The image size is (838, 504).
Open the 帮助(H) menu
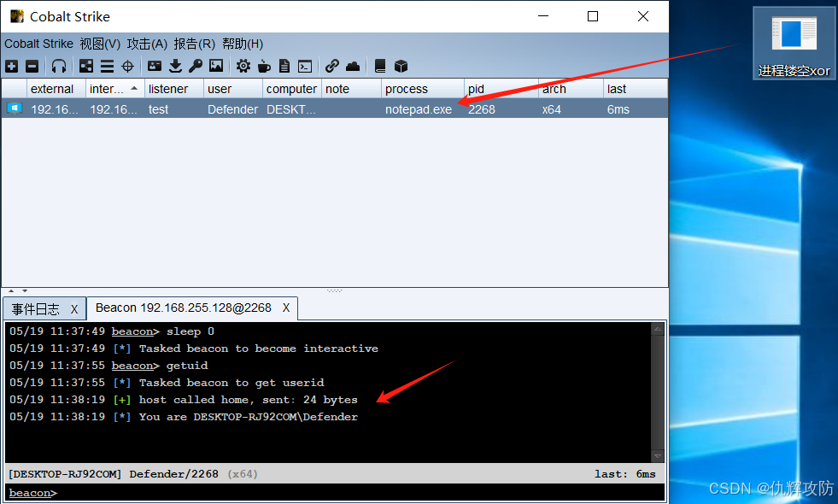pyautogui.click(x=243, y=44)
